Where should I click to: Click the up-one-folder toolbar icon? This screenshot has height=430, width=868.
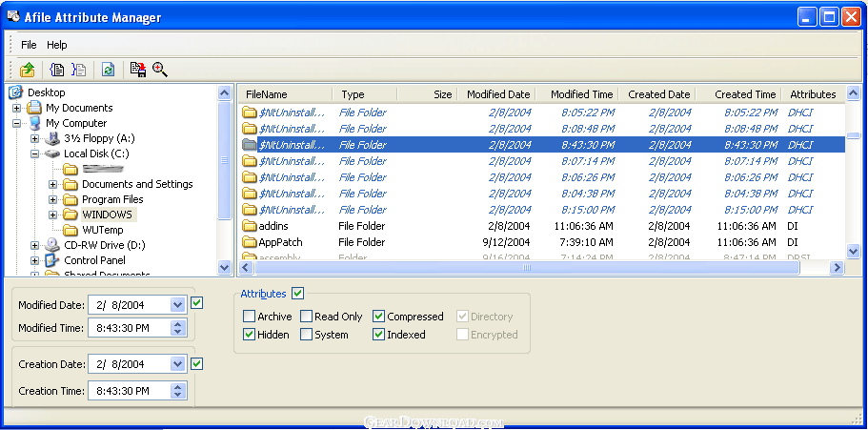28,70
